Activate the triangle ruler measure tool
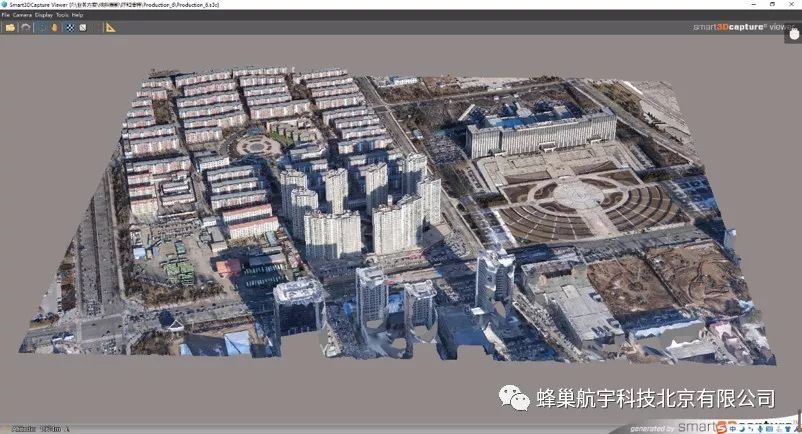 click(110, 27)
